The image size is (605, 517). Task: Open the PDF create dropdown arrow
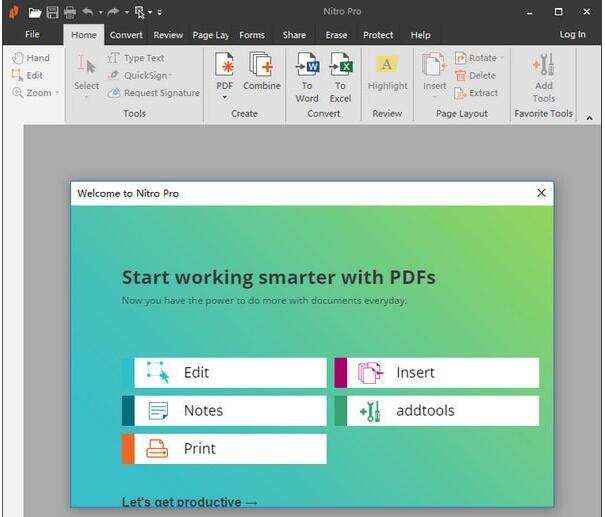pyautogui.click(x=225, y=98)
